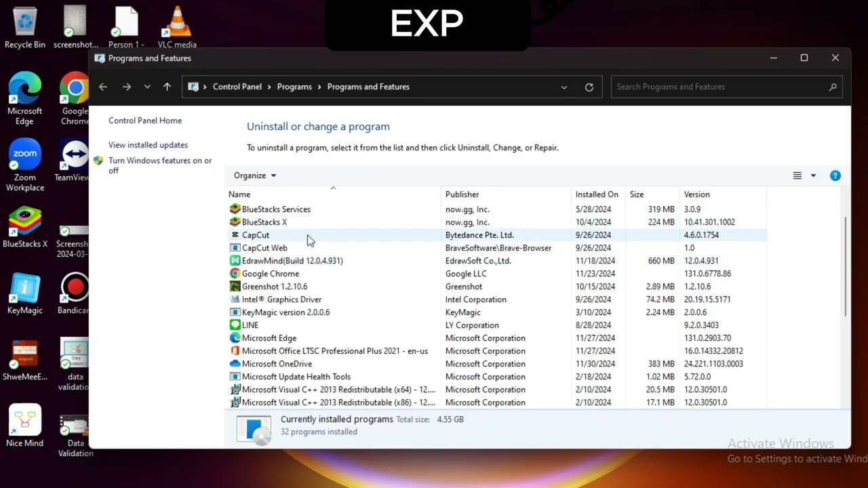Select Microsoft Office LTSC Professional Plus 2021
This screenshot has height=488, width=868.
pyautogui.click(x=496, y=351)
